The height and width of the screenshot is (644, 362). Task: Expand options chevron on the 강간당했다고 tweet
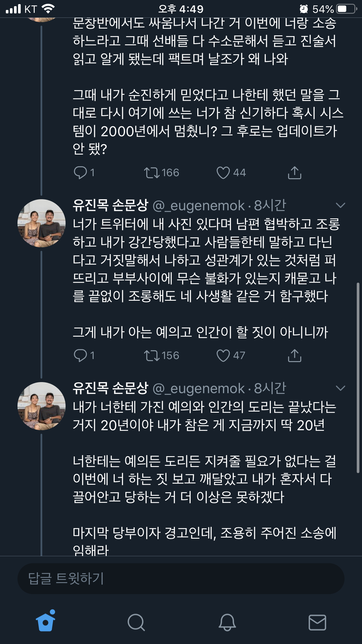(340, 205)
